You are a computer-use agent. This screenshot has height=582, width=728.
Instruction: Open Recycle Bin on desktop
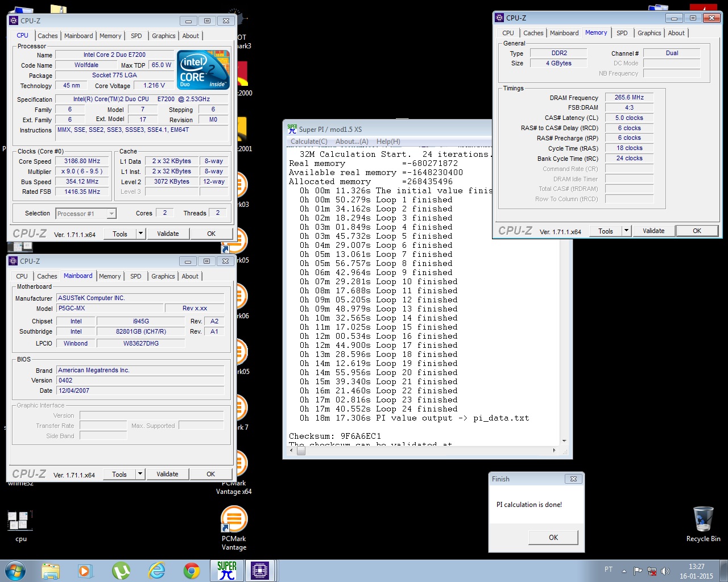(703, 525)
